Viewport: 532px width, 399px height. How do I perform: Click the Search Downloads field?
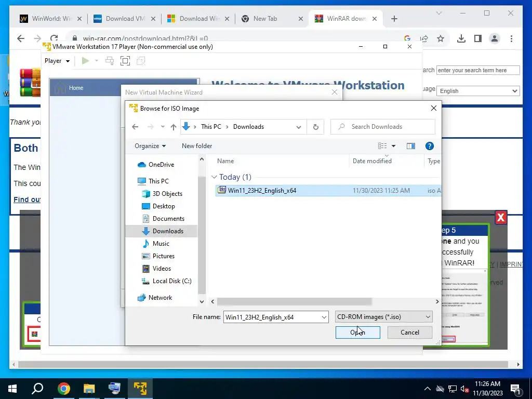point(383,127)
